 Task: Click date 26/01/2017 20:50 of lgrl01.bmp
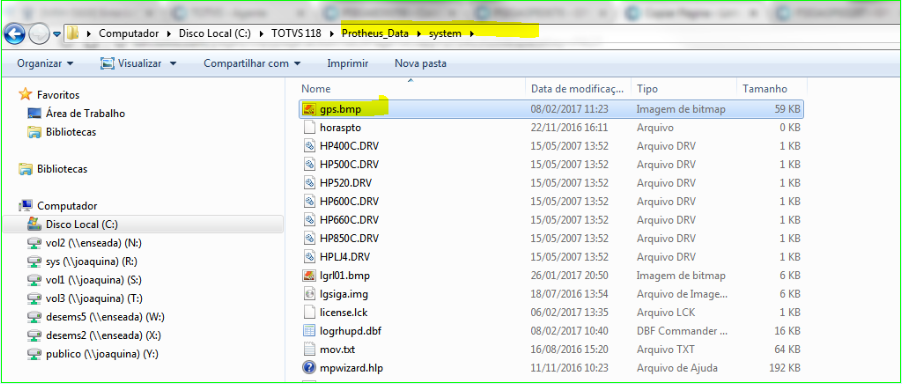pyautogui.click(x=569, y=275)
